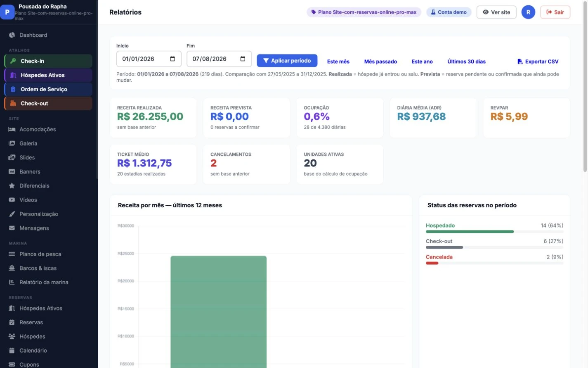Select the Este ano quick filter
The height and width of the screenshot is (368, 588).
422,62
